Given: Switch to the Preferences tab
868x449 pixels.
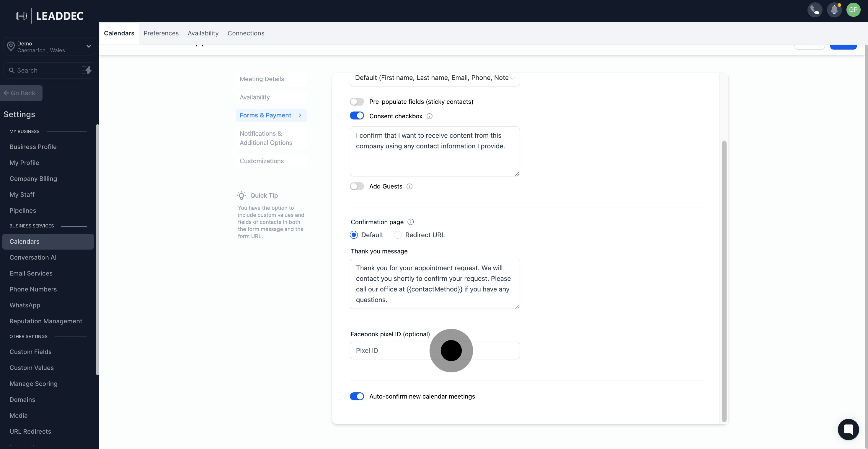Looking at the screenshot, I should (x=161, y=33).
